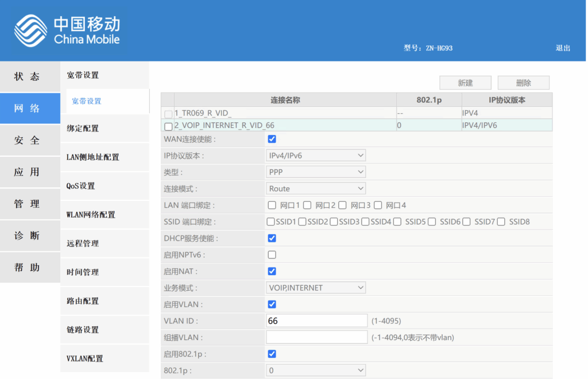Screen dimensions: 588x379
Task: Open the IP协议版本 dropdown
Action: coord(316,156)
